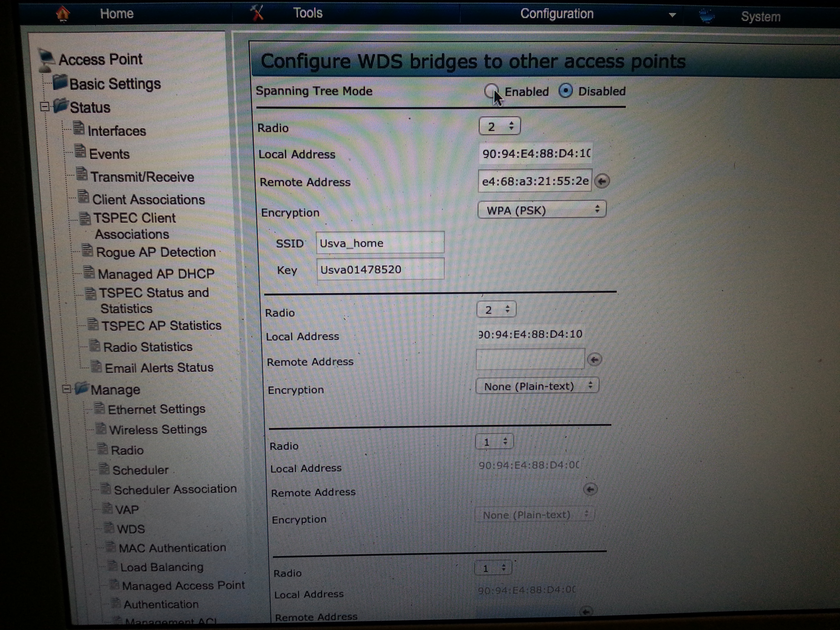Collapse the Status tree node
This screenshot has height=630, width=840.
(x=45, y=107)
